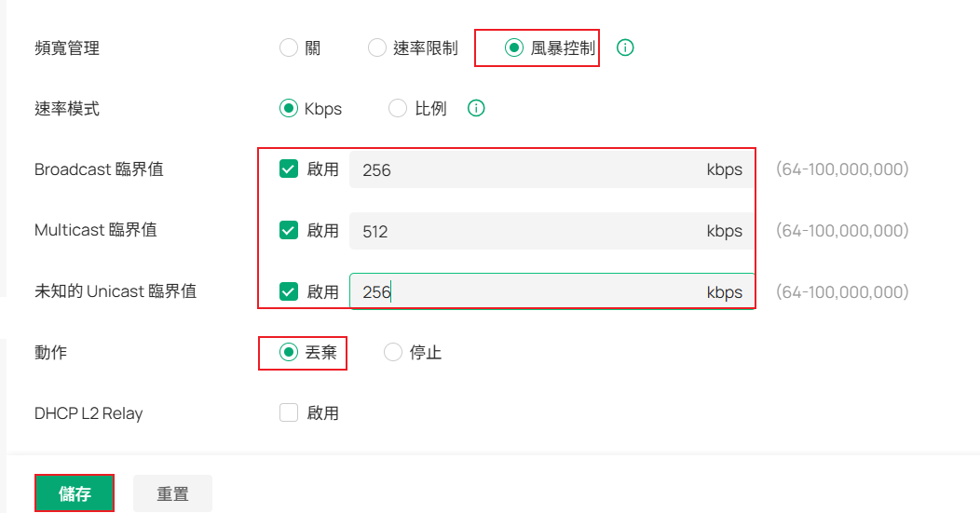Select 丟棄 as the action

(289, 352)
